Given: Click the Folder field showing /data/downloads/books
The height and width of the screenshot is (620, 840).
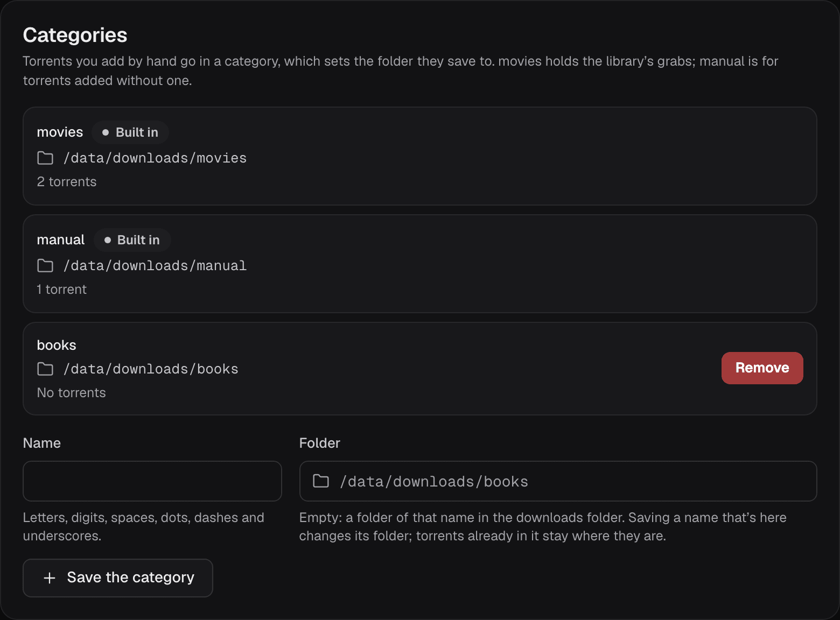Looking at the screenshot, I should point(558,481).
